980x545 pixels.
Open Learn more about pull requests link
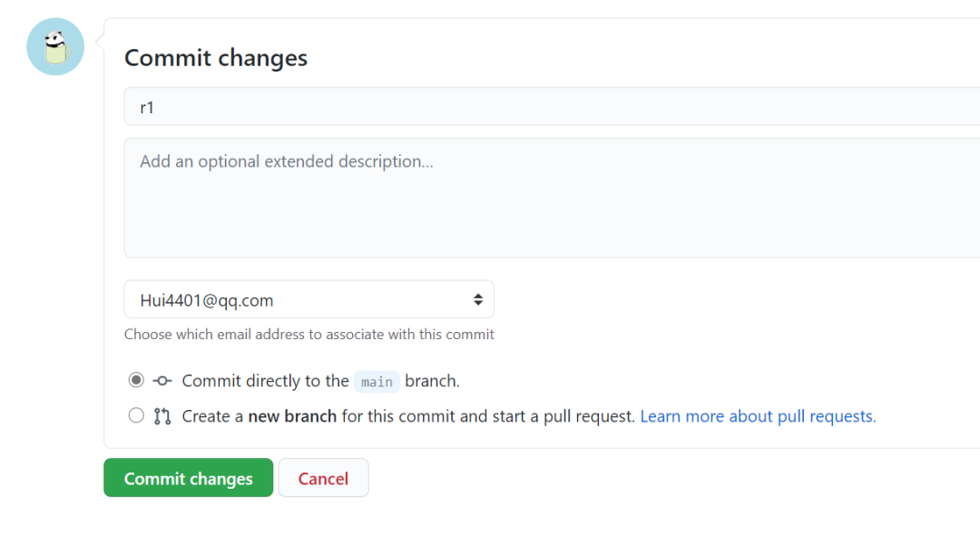click(x=758, y=416)
